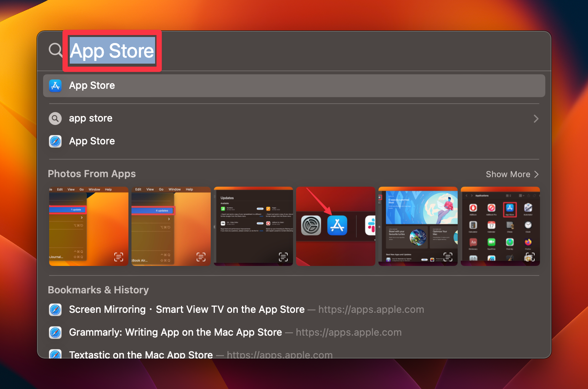Open the '4 updates' menu screenshot thumbnail
Image resolution: width=588 pixels, height=389 pixels.
point(171,226)
